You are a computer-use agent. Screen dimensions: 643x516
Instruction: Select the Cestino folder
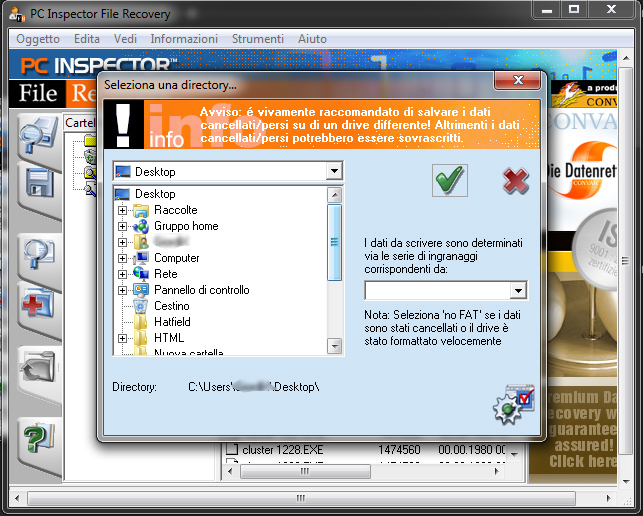pyautogui.click(x=171, y=306)
